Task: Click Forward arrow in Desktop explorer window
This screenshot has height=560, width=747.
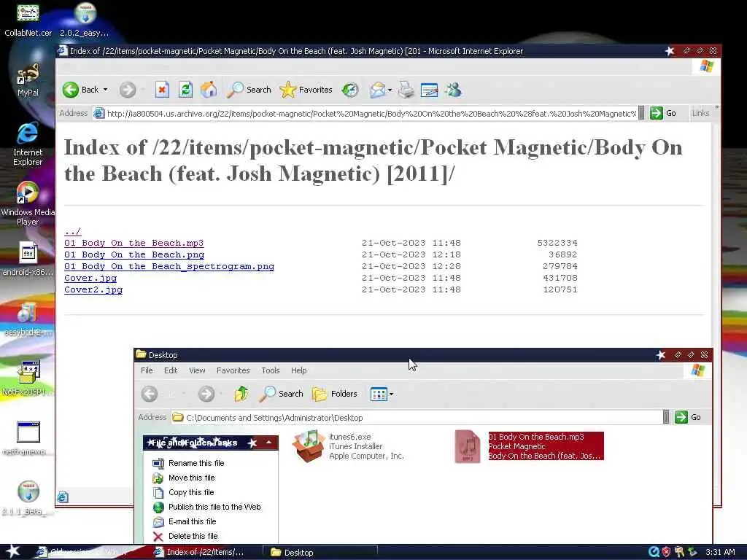Action: tap(206, 394)
